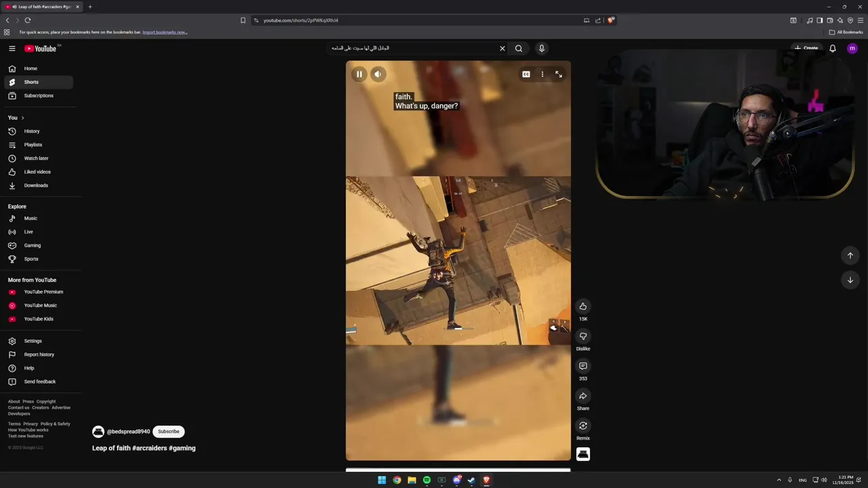Remix this Short
Image resolution: width=868 pixels, height=488 pixels.
(583, 426)
